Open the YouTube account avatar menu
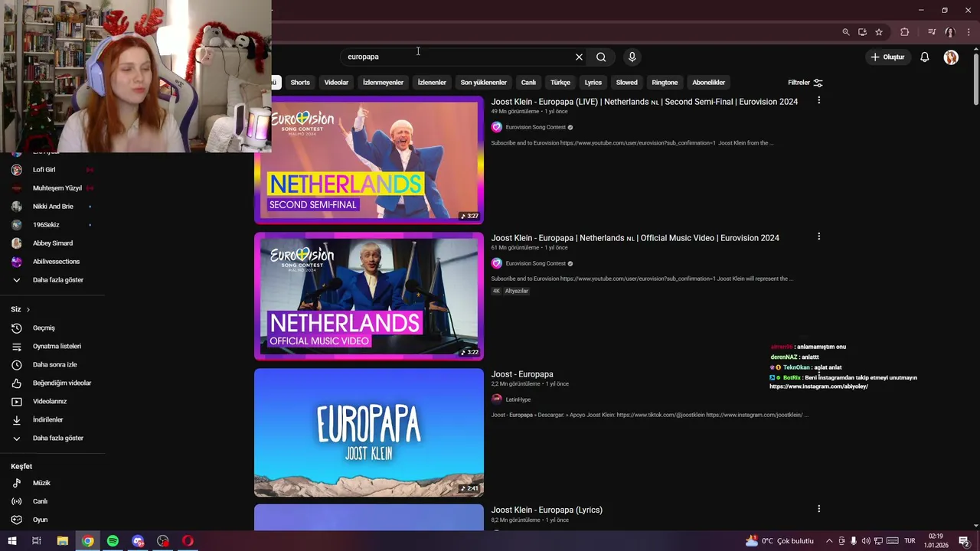 [951, 57]
